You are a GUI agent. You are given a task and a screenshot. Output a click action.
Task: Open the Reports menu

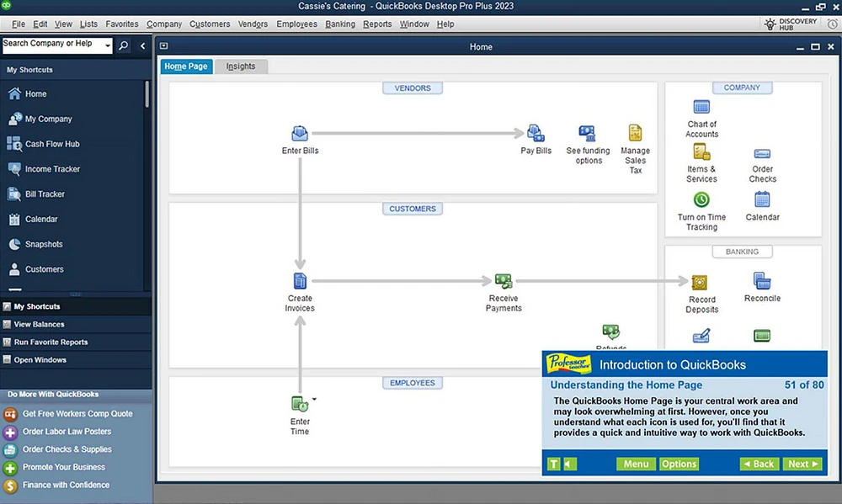(377, 24)
